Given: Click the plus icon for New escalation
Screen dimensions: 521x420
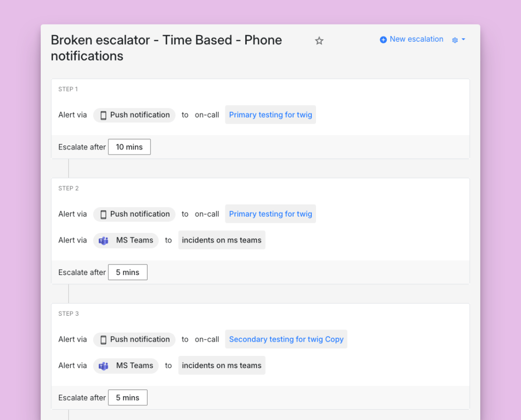Looking at the screenshot, I should tap(383, 40).
